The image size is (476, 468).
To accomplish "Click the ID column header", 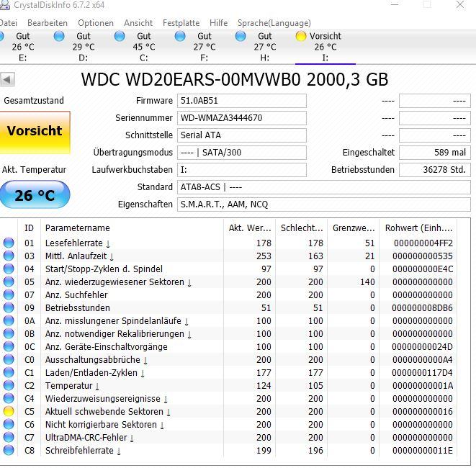I will click(29, 228).
